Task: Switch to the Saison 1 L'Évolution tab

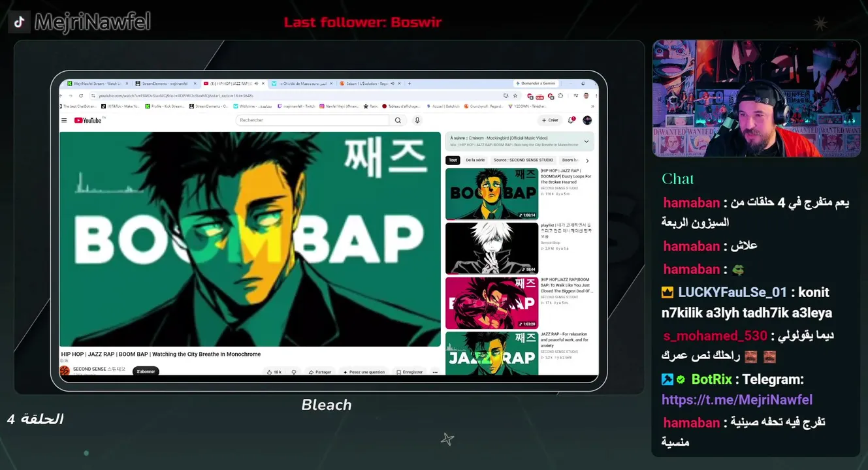Action: (369, 84)
